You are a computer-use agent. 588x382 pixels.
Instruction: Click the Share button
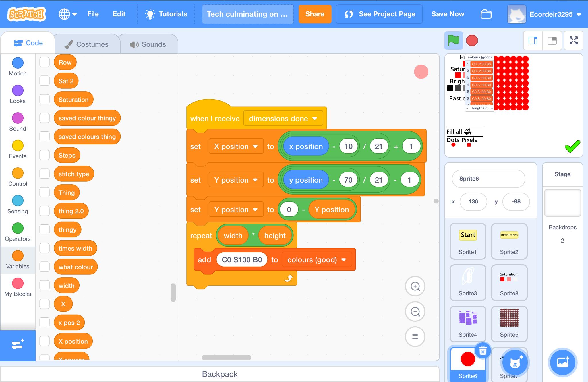[x=315, y=14]
